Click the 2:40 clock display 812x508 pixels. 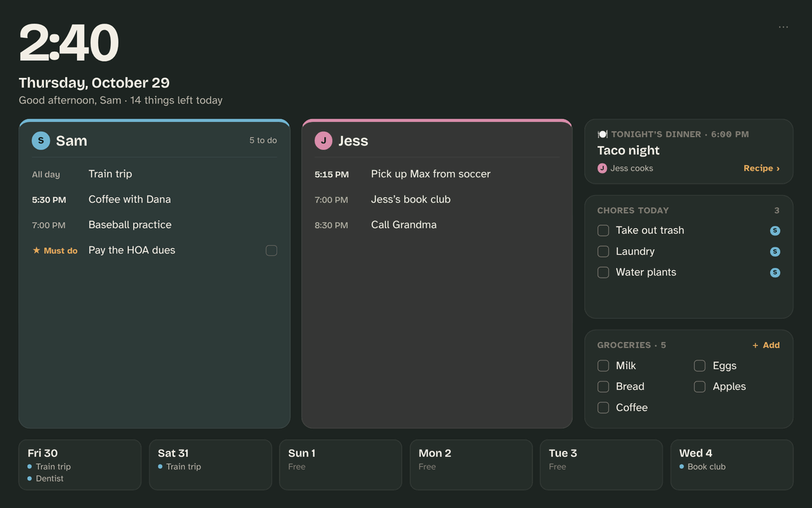(69, 43)
